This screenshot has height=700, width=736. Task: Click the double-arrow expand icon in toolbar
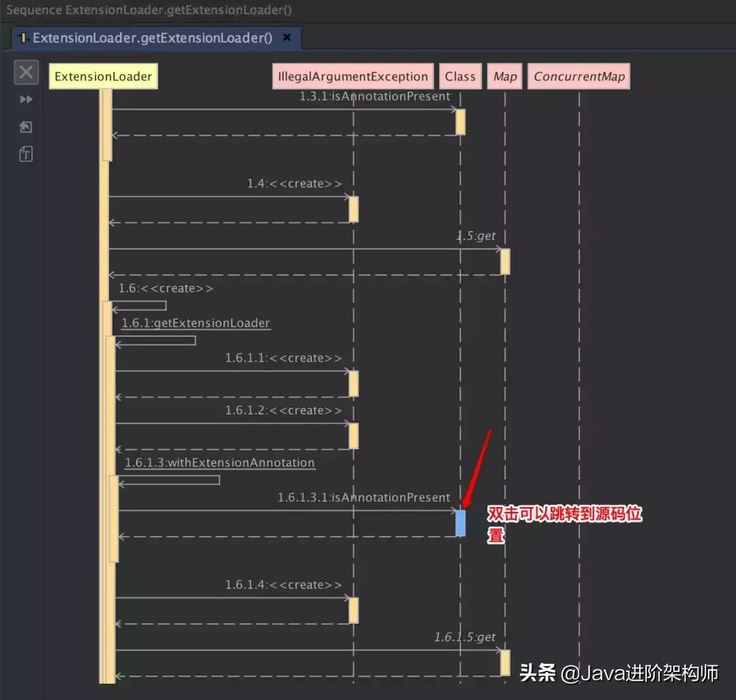(26, 100)
